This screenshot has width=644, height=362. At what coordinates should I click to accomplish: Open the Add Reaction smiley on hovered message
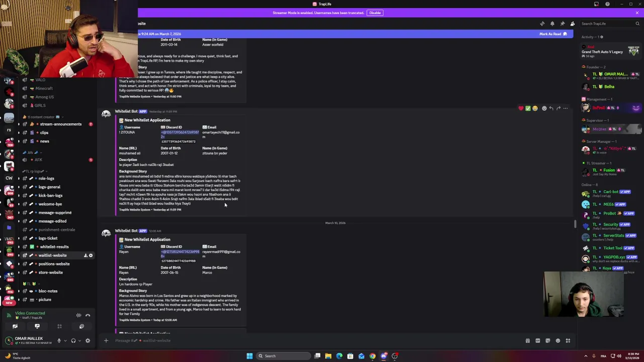544,108
